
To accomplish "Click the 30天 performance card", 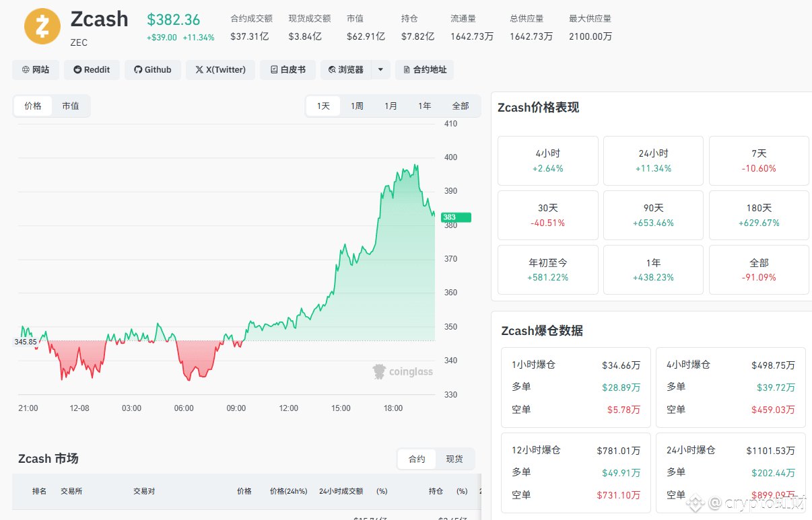I will coord(548,215).
